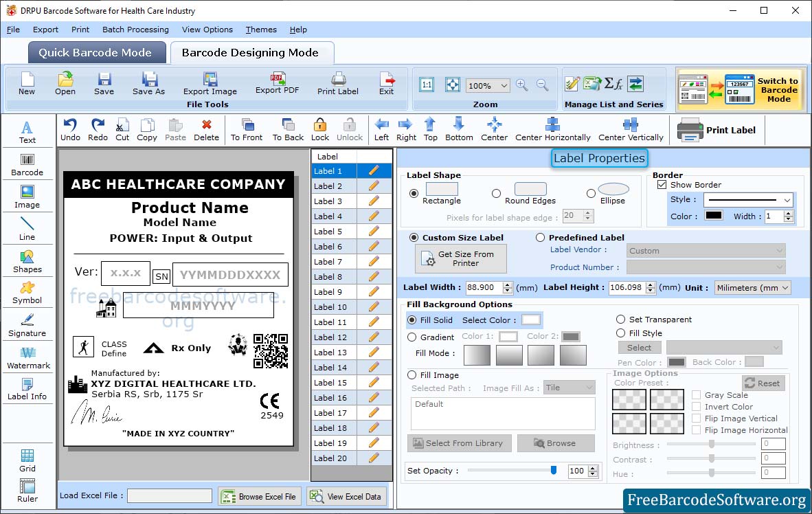Select Set Transparent option
The image size is (812, 514).
(620, 319)
